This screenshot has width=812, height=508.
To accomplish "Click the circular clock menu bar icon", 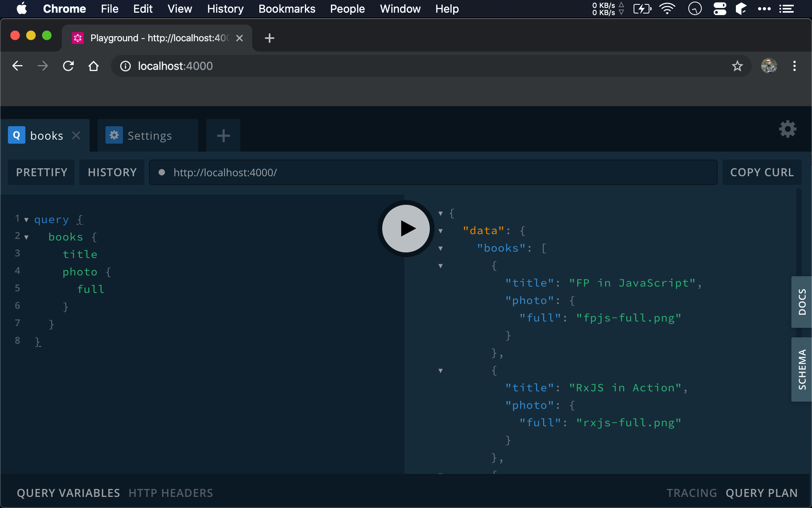I will (x=695, y=8).
